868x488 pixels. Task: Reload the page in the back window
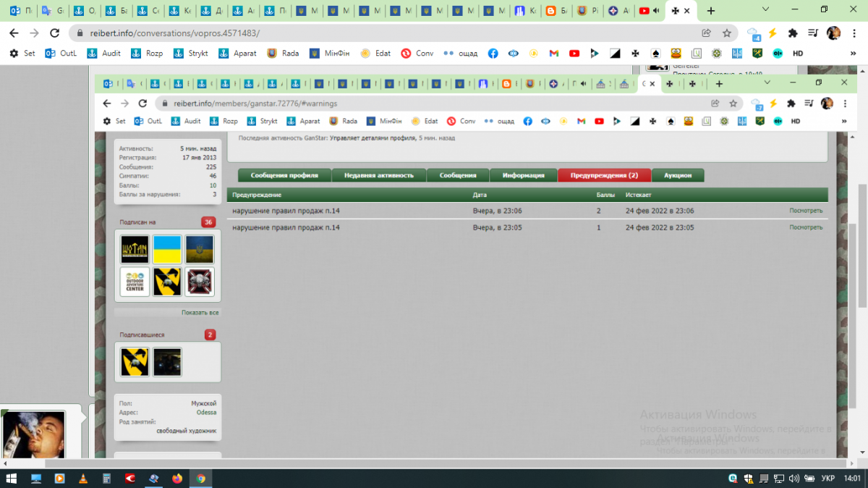(55, 33)
